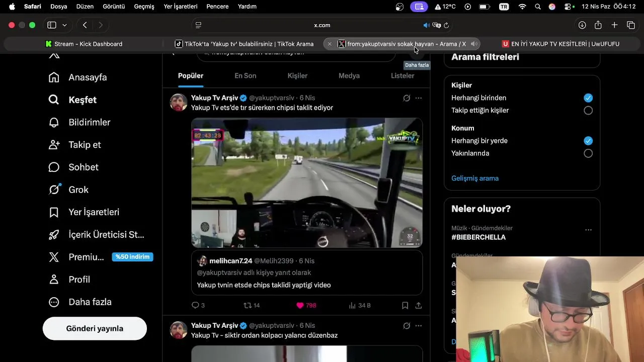This screenshot has height=362, width=644.
Task: Open @yakuptvarsiv handle on first post
Action: point(272,98)
